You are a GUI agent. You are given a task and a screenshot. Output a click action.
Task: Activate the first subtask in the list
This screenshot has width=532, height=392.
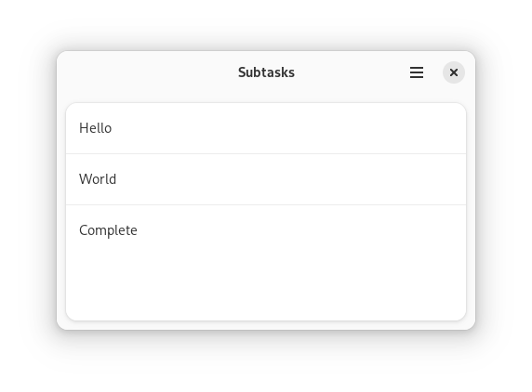[266, 128]
